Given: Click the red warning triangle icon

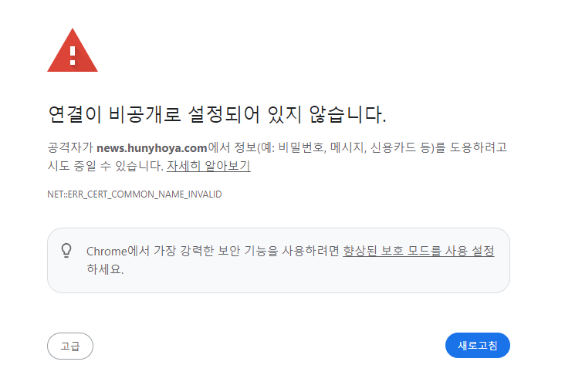Looking at the screenshot, I should point(73,50).
